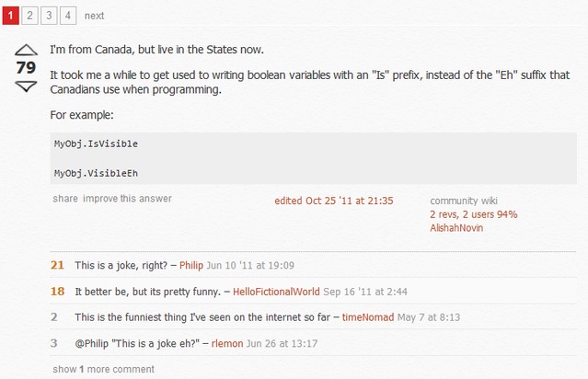This screenshot has width=588, height=379.
Task: Click Philip's comment score of 21
Action: click(57, 266)
